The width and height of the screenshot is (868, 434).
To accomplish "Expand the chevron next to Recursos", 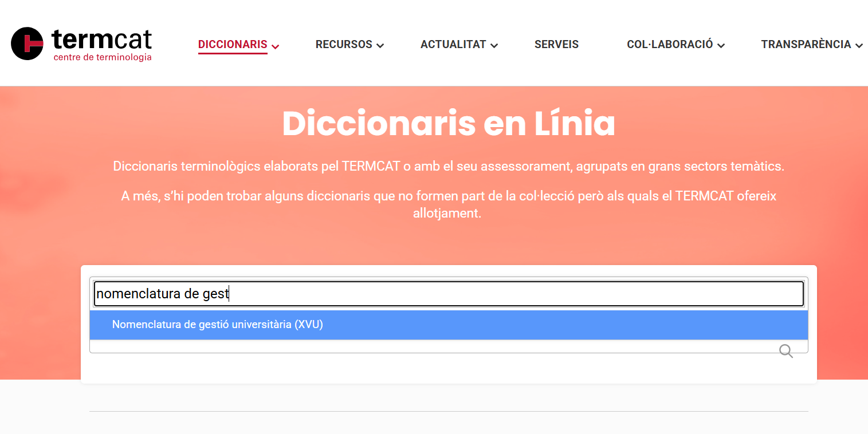I will (x=380, y=46).
